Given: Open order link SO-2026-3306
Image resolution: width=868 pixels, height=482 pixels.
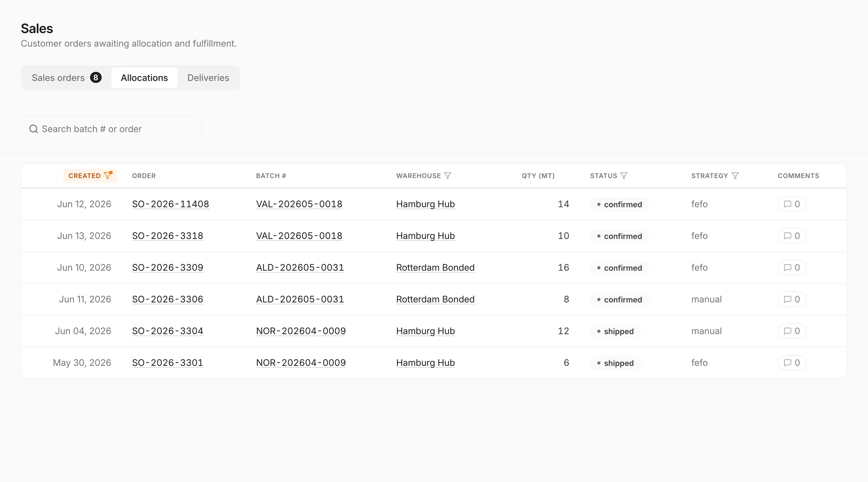Looking at the screenshot, I should click(167, 299).
